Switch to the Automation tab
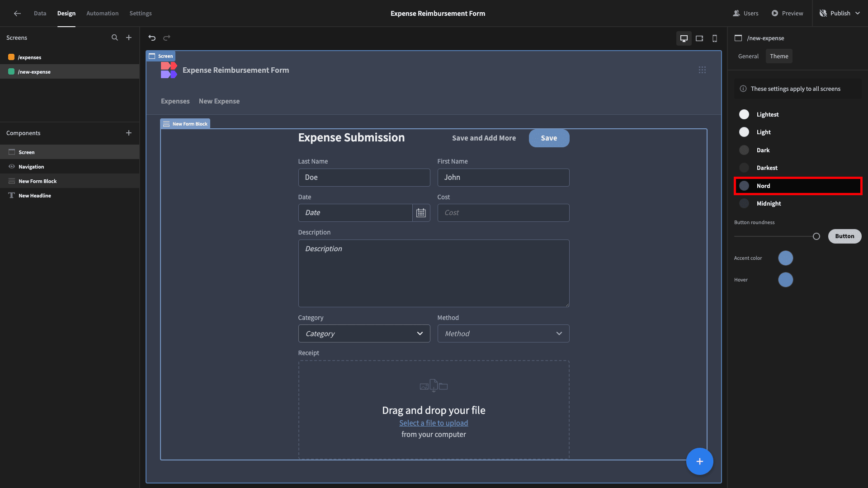Viewport: 868px width, 488px height. (102, 14)
